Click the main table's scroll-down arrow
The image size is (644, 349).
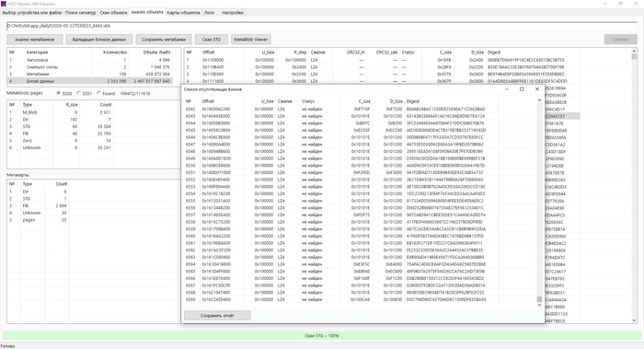(634, 320)
